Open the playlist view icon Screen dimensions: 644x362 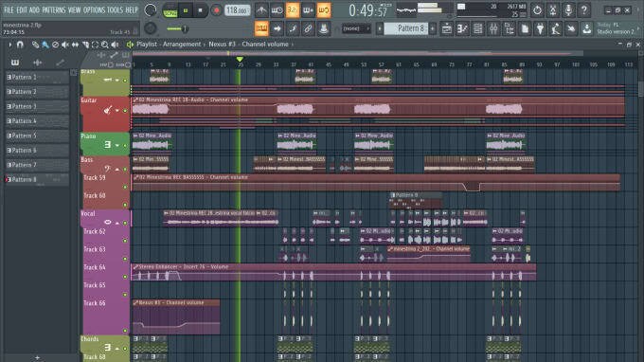point(446,28)
